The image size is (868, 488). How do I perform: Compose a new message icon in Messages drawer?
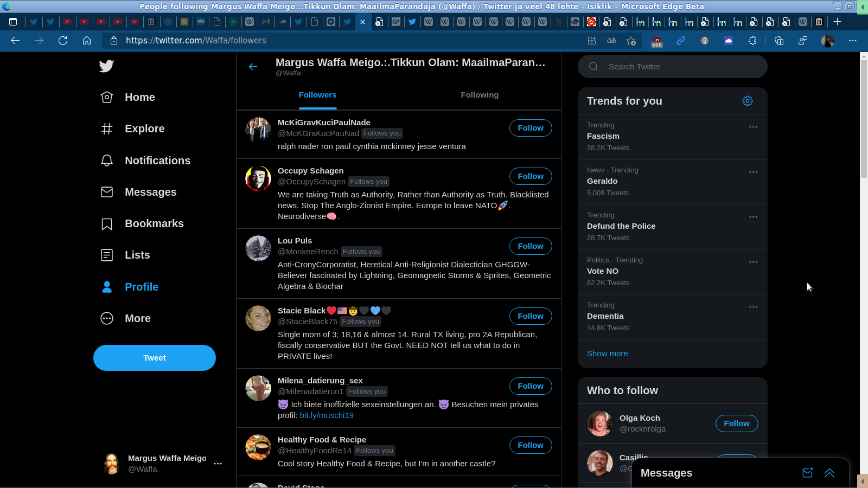coord(808,473)
